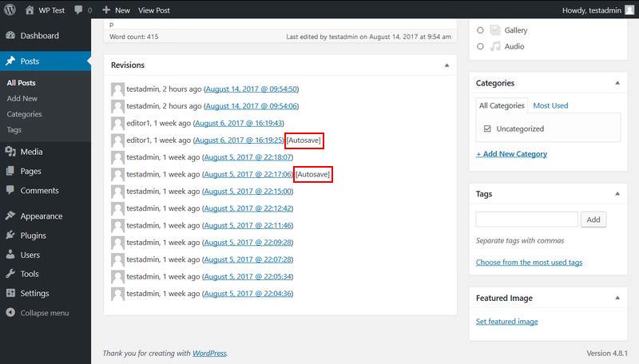Image resolution: width=639 pixels, height=364 pixels.
Task: Open the Media sidebar icon
Action: coord(10,152)
